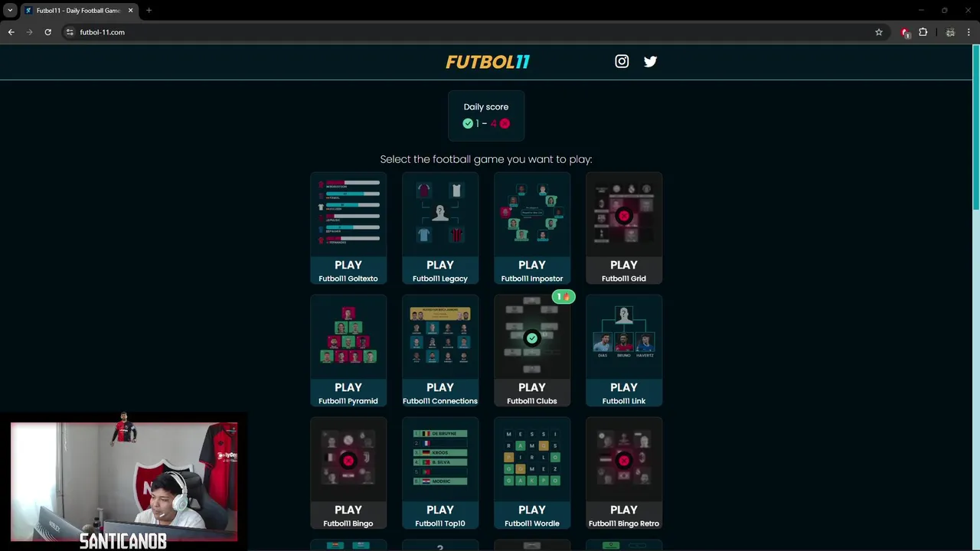Image resolution: width=980 pixels, height=551 pixels.
Task: Click the failed mark on Bingo Retro
Action: click(x=624, y=461)
